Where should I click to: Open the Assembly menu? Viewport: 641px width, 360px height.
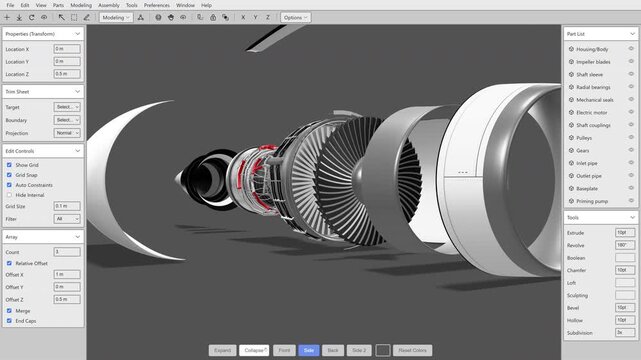point(109,5)
